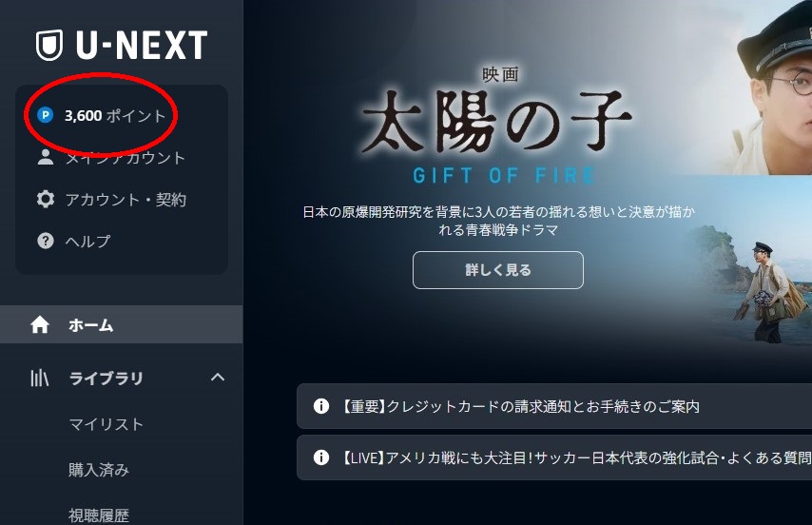Click the library books icon
This screenshot has height=525, width=812.
39,378
